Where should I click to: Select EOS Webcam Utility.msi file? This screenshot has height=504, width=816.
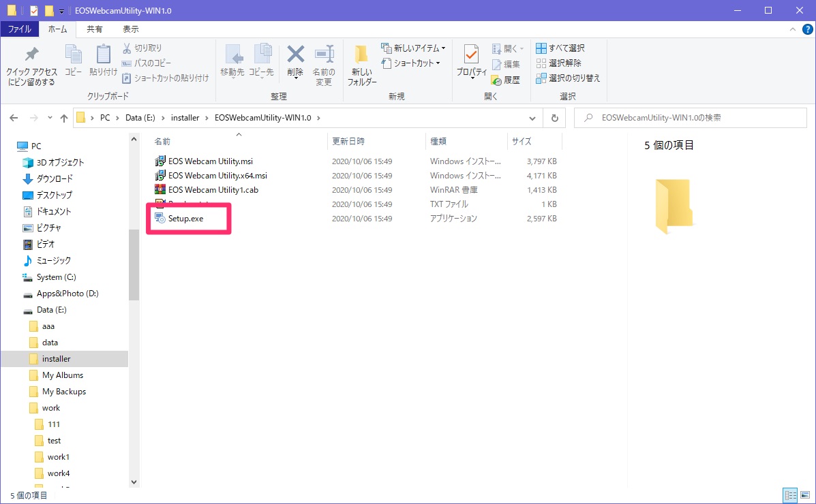(x=210, y=161)
